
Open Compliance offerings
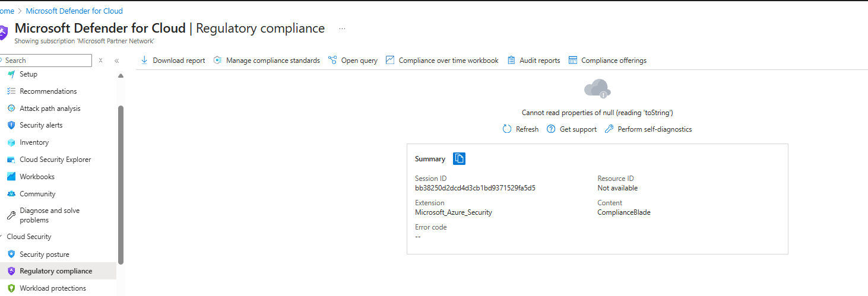pyautogui.click(x=607, y=60)
